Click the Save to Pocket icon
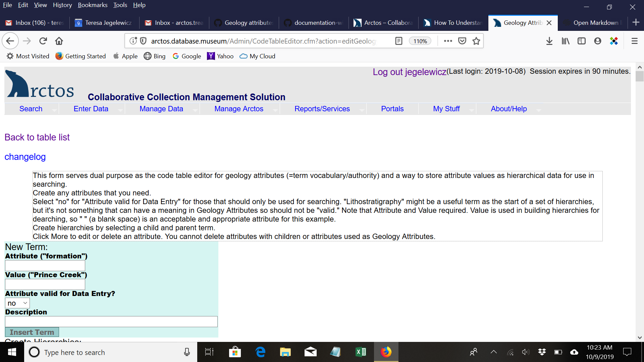Screen dimensions: 644x362 [x=462, y=41]
